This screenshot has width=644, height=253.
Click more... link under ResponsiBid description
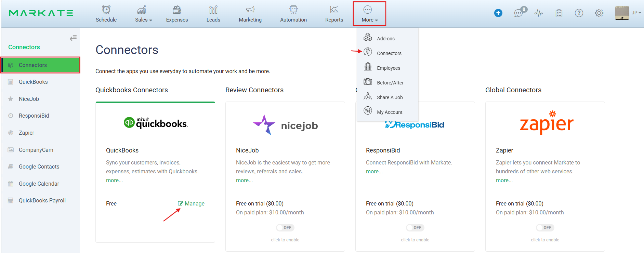[374, 171]
